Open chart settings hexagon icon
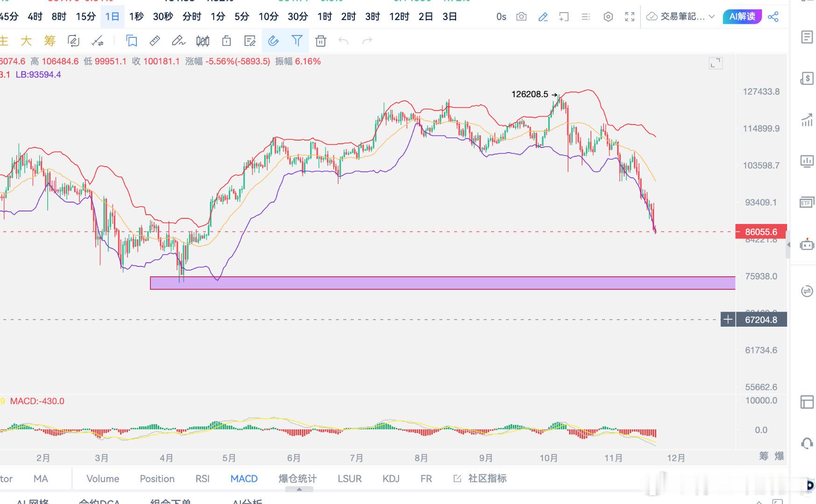This screenshot has width=816, height=504. tap(608, 17)
